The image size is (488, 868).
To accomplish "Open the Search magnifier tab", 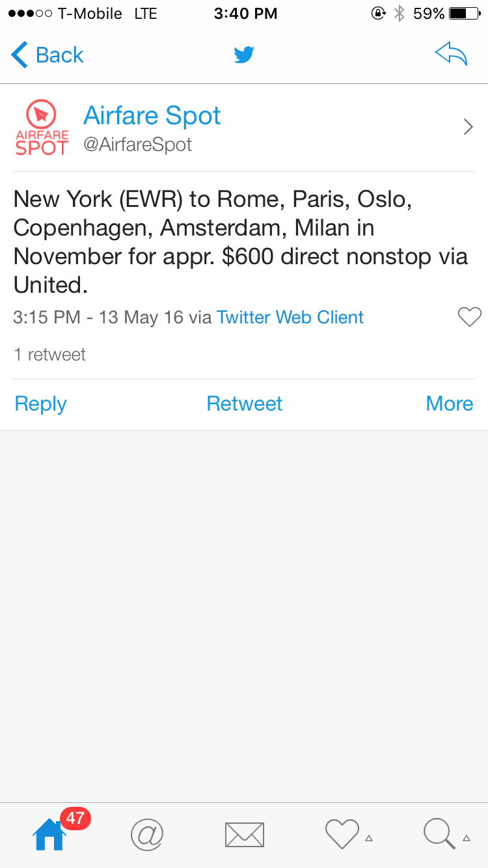I will click(x=439, y=834).
